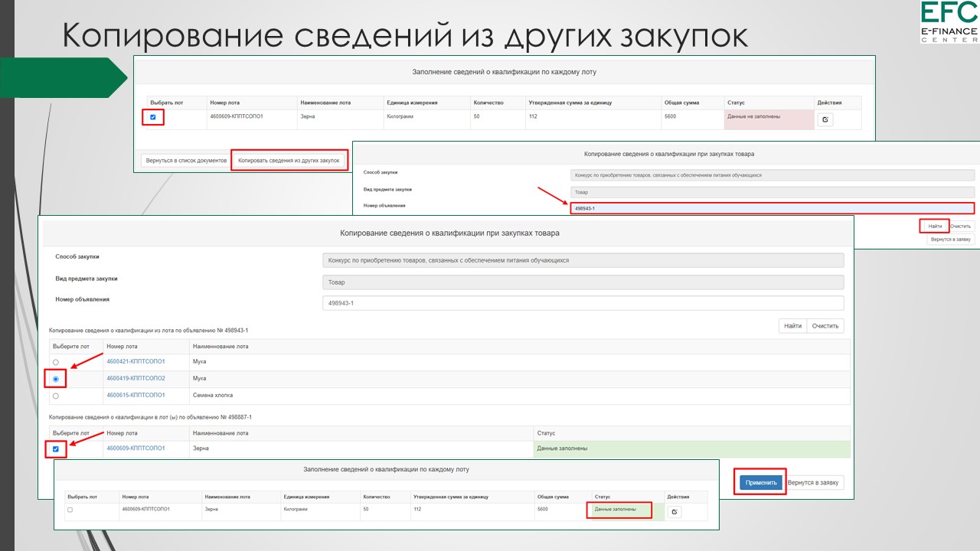Click the green 'Данные заполнены' status in the copy form

tap(691, 449)
